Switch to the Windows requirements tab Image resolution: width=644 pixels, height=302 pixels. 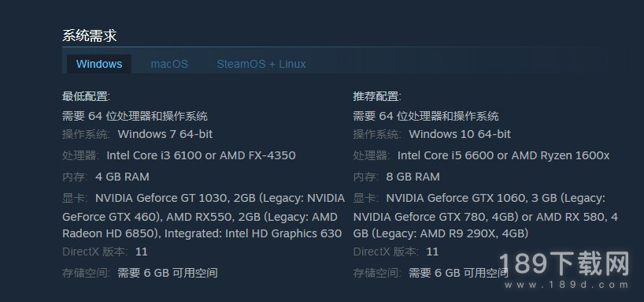click(99, 64)
